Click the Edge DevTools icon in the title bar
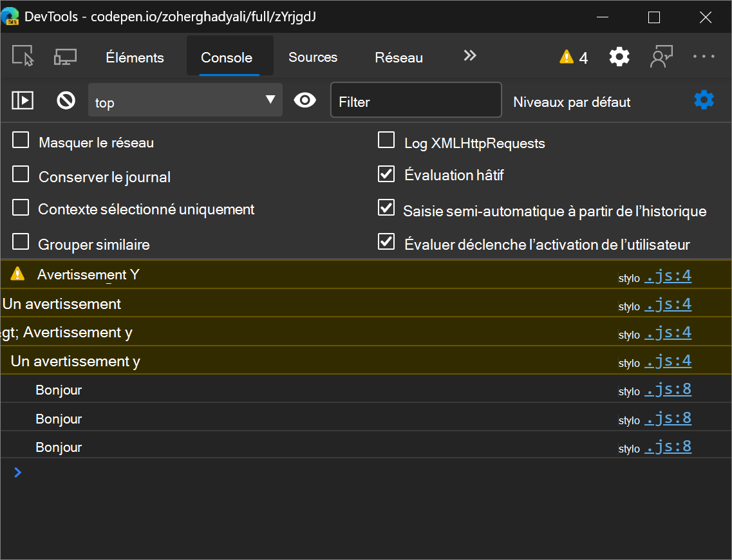Screen dimensions: 732x560 click(x=10, y=16)
